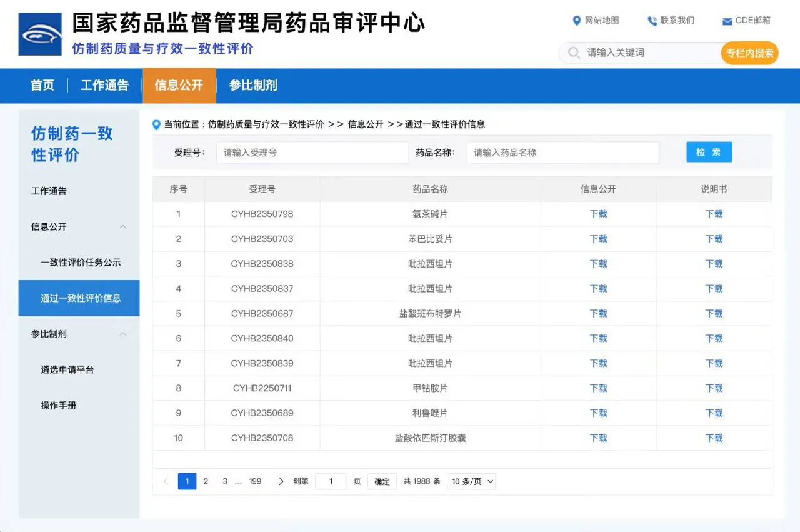Click the 药品名称 column header

click(430, 189)
